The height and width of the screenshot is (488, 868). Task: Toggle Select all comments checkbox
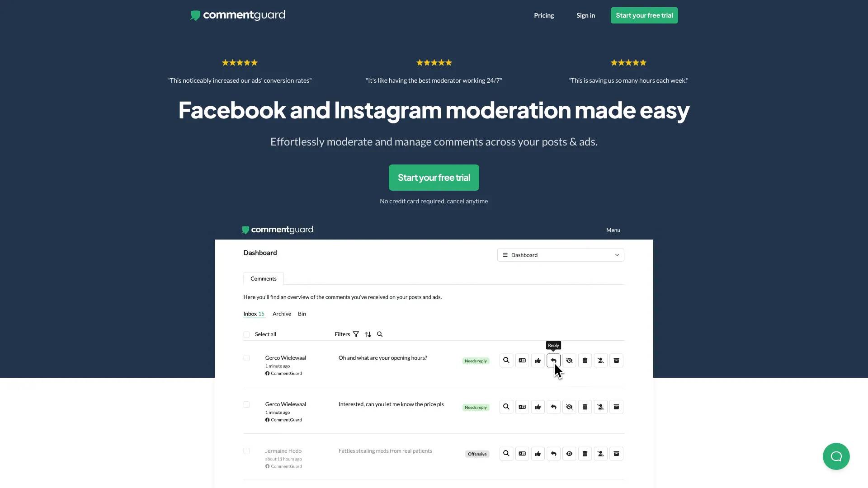246,334
